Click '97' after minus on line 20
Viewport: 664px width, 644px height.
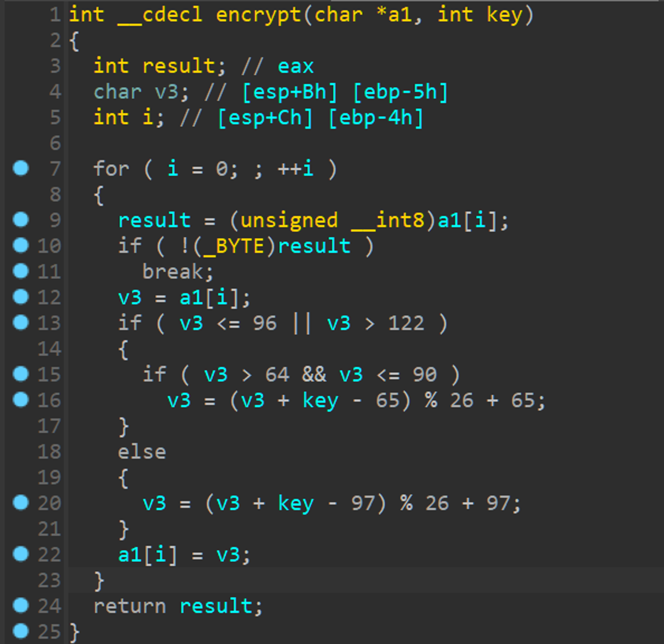pos(363,503)
